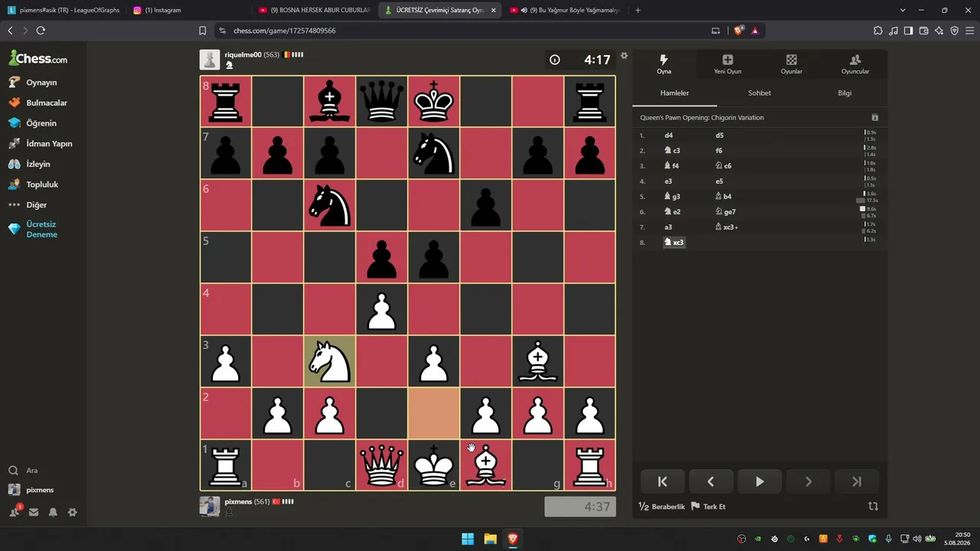Image resolution: width=980 pixels, height=551 pixels.
Task: Jump to the last move
Action: pos(857,481)
